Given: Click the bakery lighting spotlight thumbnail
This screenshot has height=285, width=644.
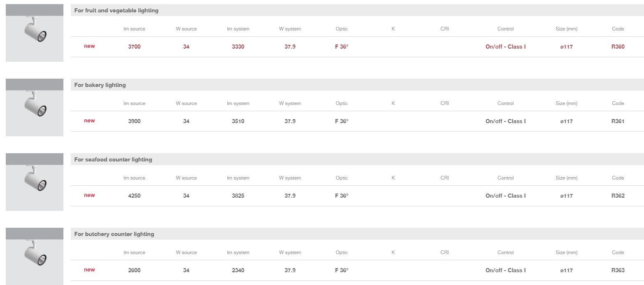Looking at the screenshot, I should [x=35, y=107].
